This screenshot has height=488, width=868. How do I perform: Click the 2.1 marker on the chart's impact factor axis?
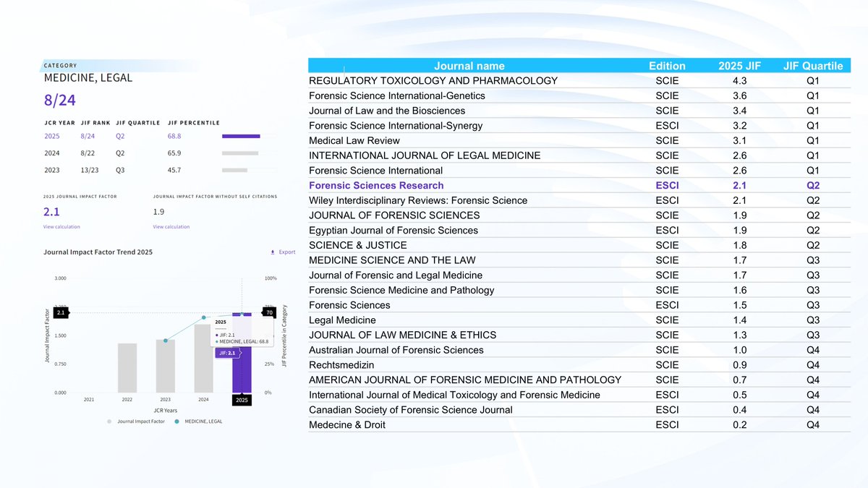pos(61,312)
